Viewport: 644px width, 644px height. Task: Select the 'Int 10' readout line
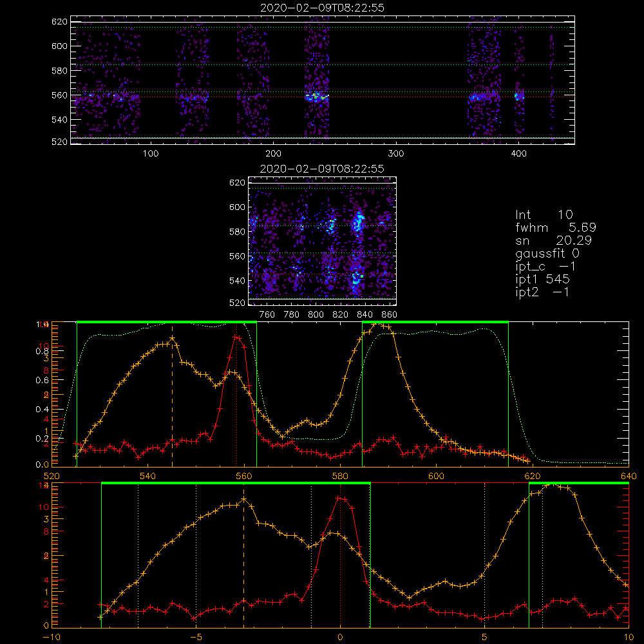544,214
